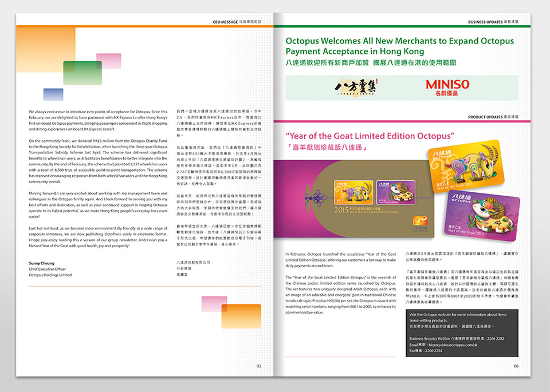The height and width of the screenshot is (392, 550).
Task: Open the PRODUCT UPDATES section header
Action: (x=493, y=117)
